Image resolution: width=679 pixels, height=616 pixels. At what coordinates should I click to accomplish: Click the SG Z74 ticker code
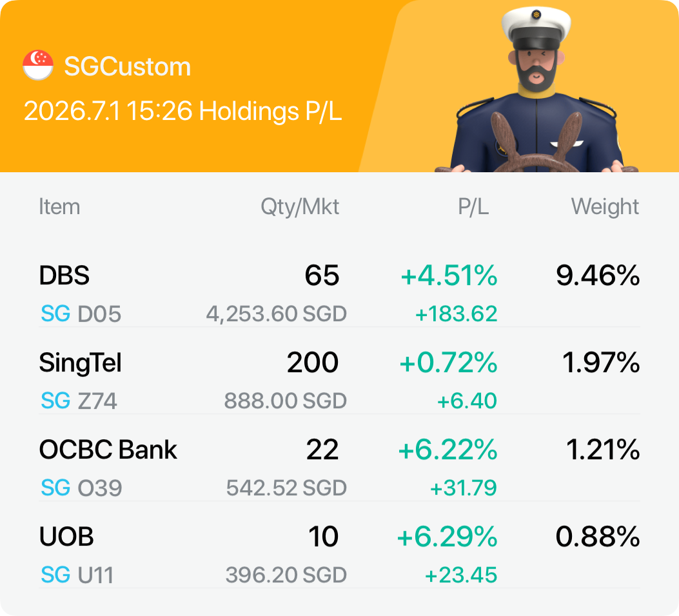pyautogui.click(x=79, y=401)
